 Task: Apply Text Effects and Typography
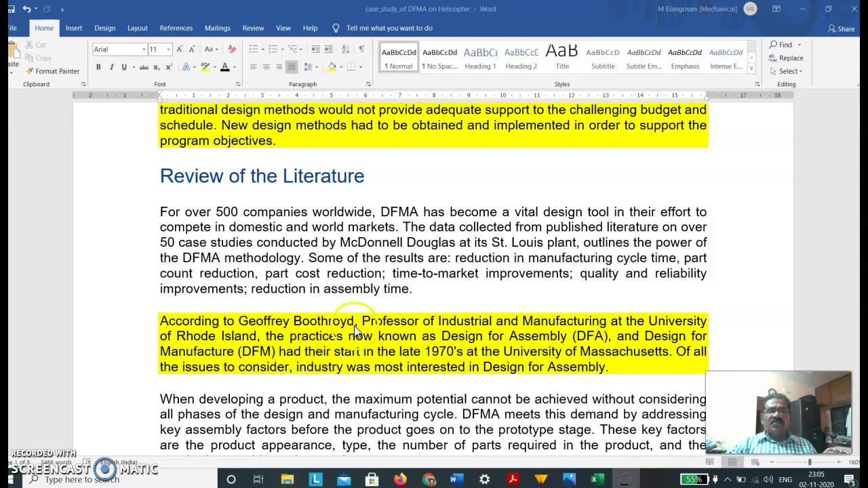click(x=186, y=67)
